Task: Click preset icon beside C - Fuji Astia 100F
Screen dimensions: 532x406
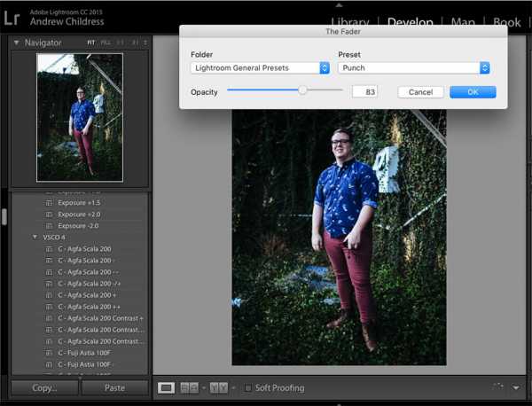Action: tap(50, 353)
